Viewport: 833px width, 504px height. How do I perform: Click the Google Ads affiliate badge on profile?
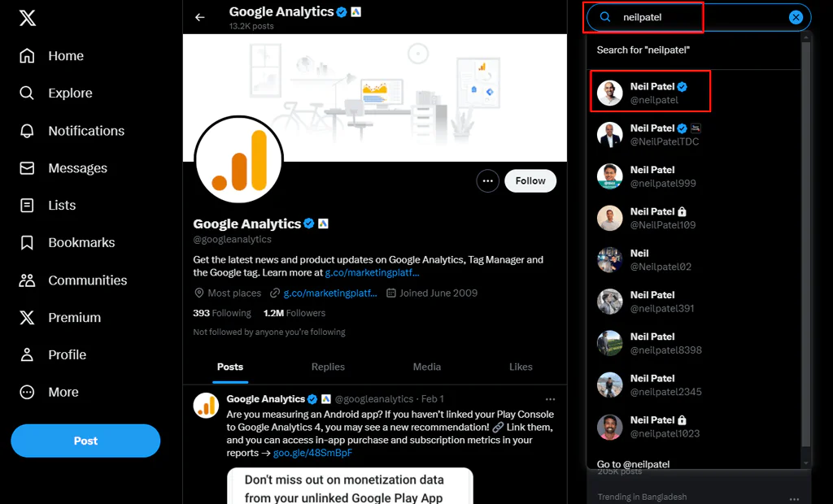(323, 224)
